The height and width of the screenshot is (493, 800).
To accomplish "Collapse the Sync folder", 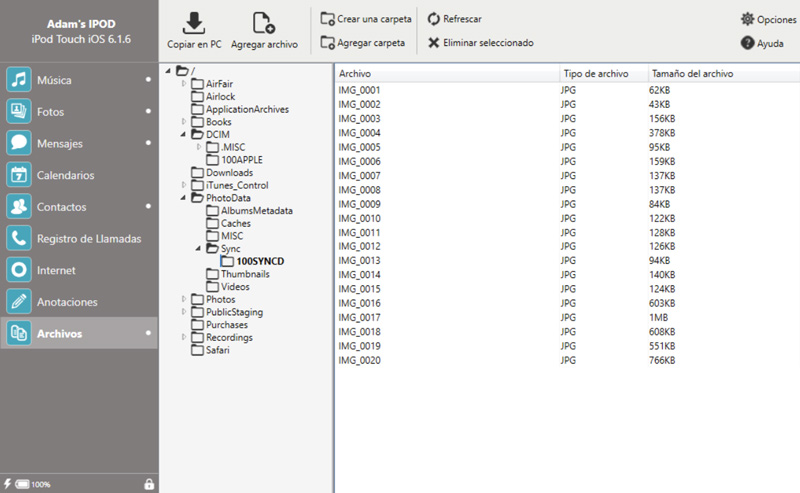I will point(198,249).
